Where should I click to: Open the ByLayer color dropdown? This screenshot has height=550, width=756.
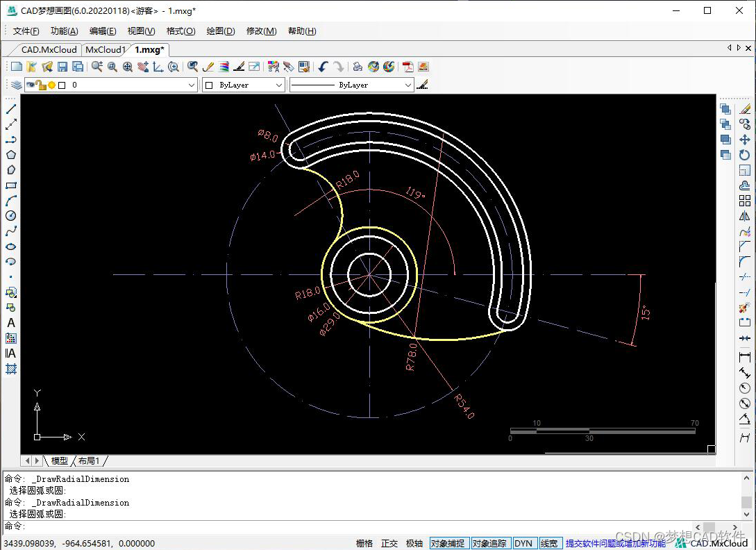[278, 85]
